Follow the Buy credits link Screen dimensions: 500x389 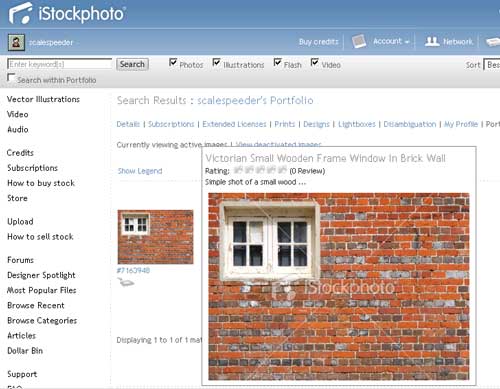[x=318, y=42]
